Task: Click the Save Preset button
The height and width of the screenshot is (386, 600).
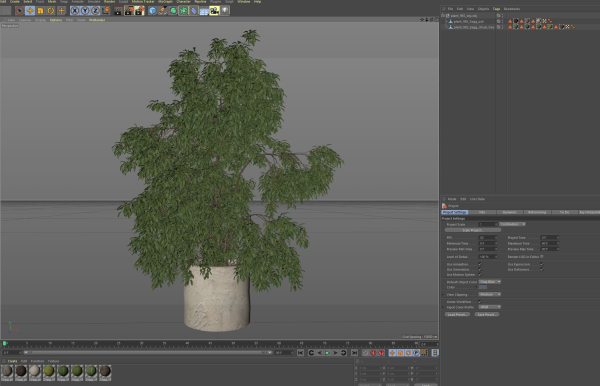Action: [x=487, y=314]
